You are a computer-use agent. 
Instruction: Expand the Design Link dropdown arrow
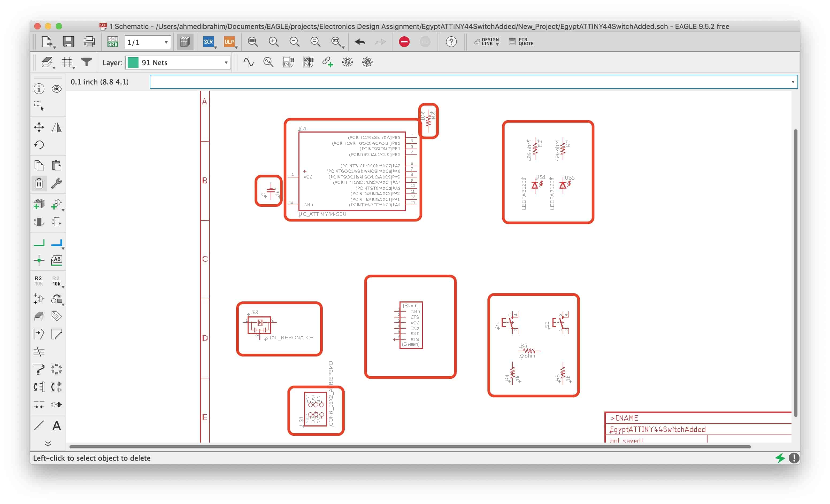pyautogui.click(x=497, y=44)
